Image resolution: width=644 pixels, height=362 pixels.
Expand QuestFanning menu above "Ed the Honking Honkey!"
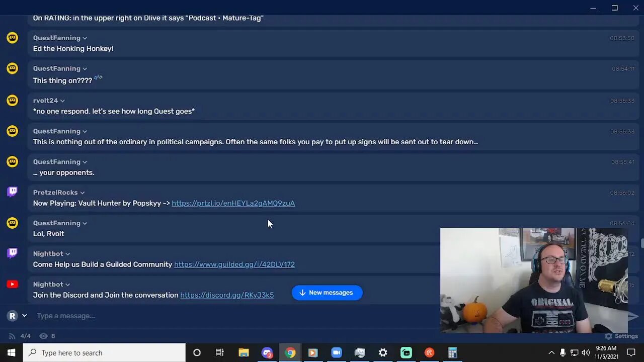click(85, 38)
